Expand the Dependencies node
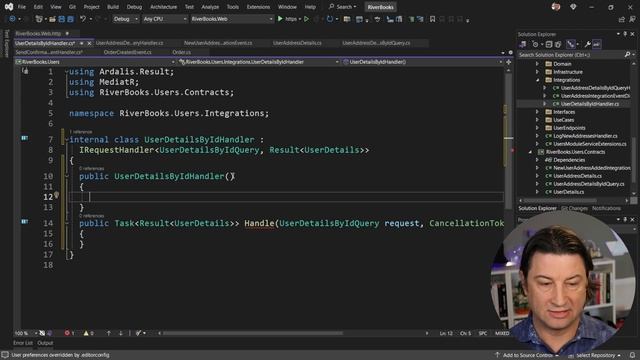 point(538,160)
